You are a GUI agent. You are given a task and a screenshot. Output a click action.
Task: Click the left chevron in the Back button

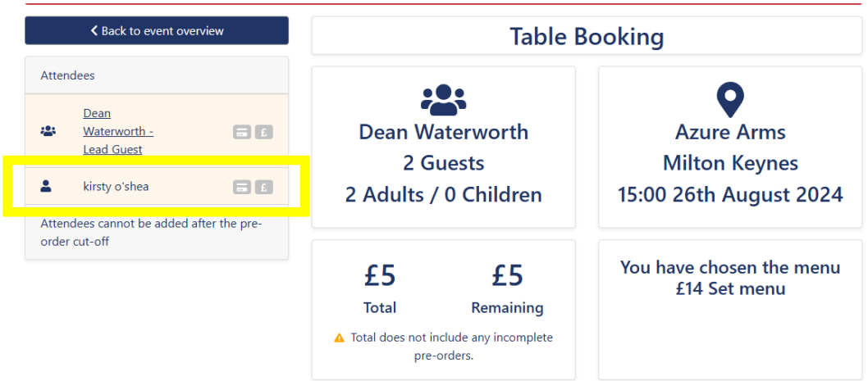[x=94, y=31]
